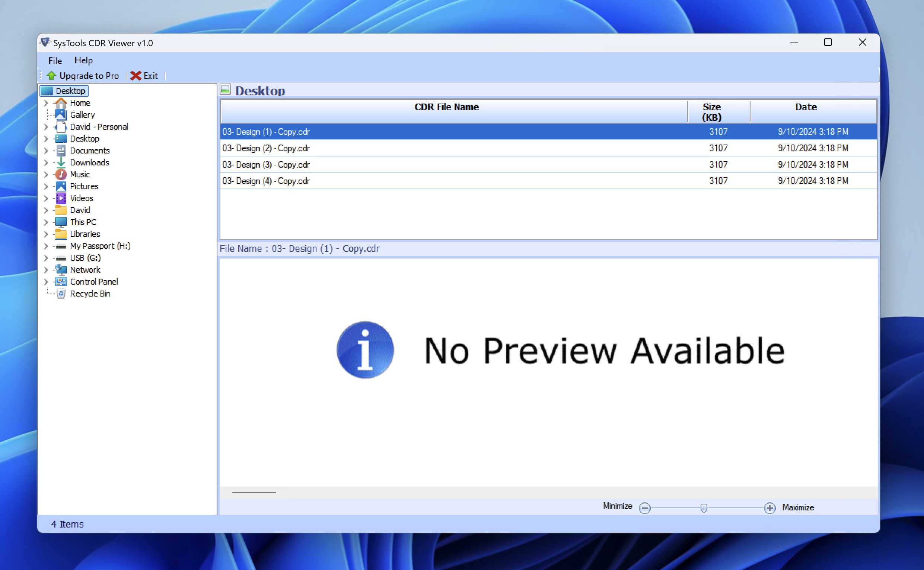Select the Videos tree item label
Viewport: 924px width, 570px height.
(82, 198)
